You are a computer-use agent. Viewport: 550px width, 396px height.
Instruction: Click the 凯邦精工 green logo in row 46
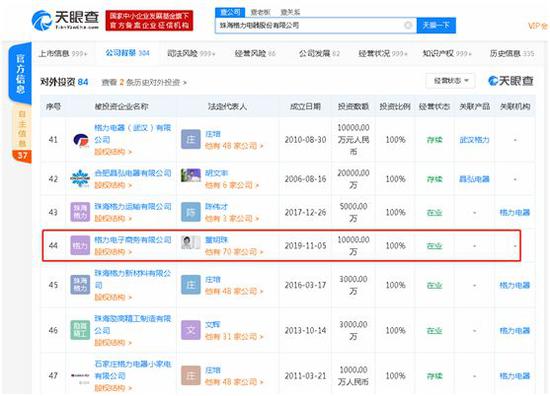(80, 330)
